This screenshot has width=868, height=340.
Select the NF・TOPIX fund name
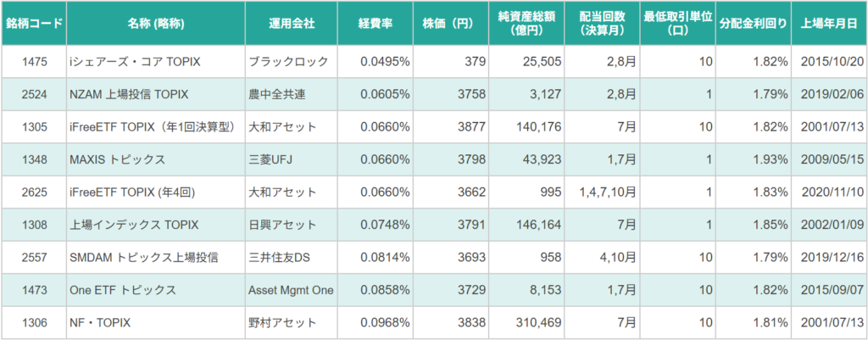101,323
